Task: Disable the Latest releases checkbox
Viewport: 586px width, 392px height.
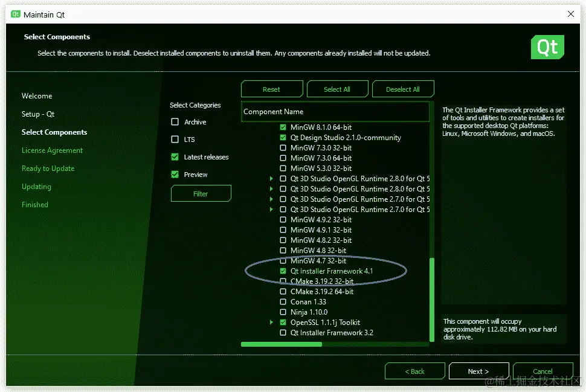Action: 175,156
